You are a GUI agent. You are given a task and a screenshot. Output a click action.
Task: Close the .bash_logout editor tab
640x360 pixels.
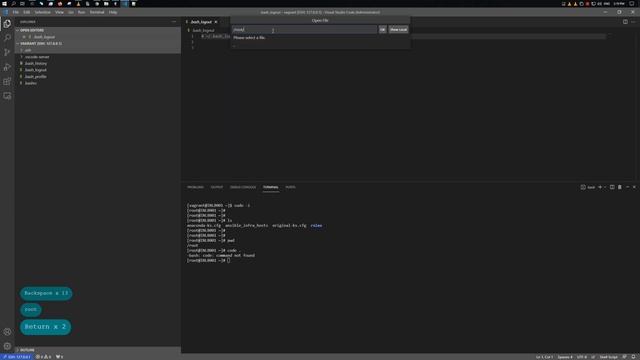click(x=216, y=22)
